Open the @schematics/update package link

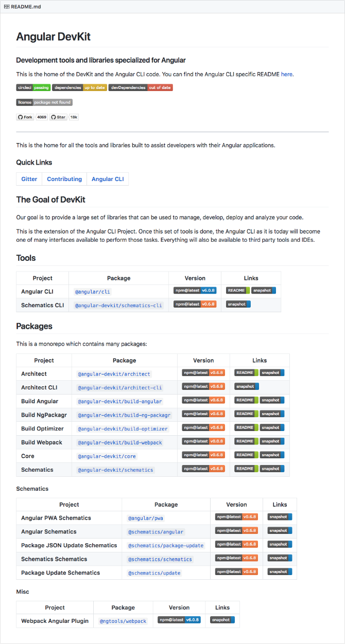(x=154, y=573)
